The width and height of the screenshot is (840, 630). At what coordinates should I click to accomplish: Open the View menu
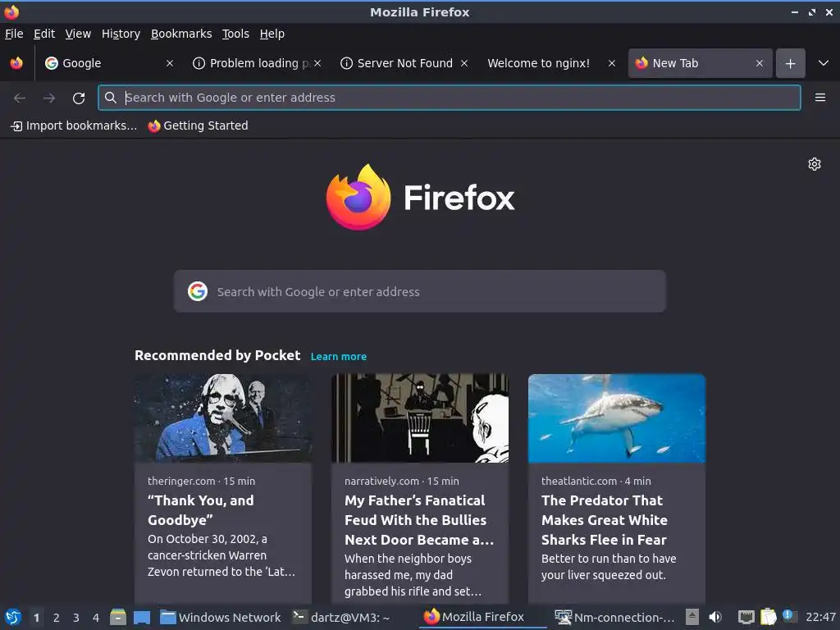click(x=78, y=34)
